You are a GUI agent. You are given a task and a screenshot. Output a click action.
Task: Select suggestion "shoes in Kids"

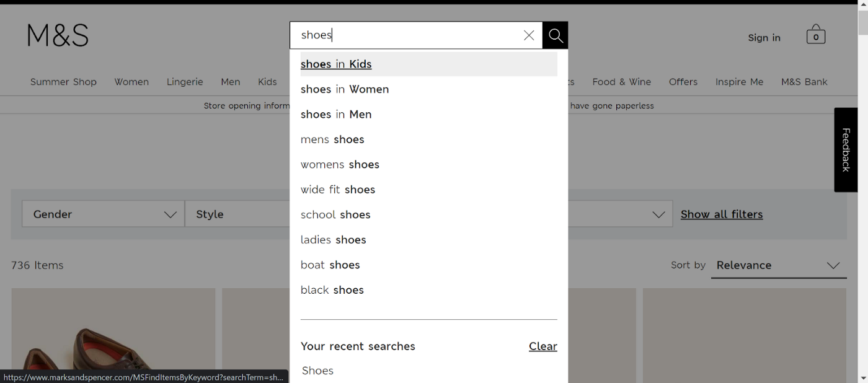point(428,64)
